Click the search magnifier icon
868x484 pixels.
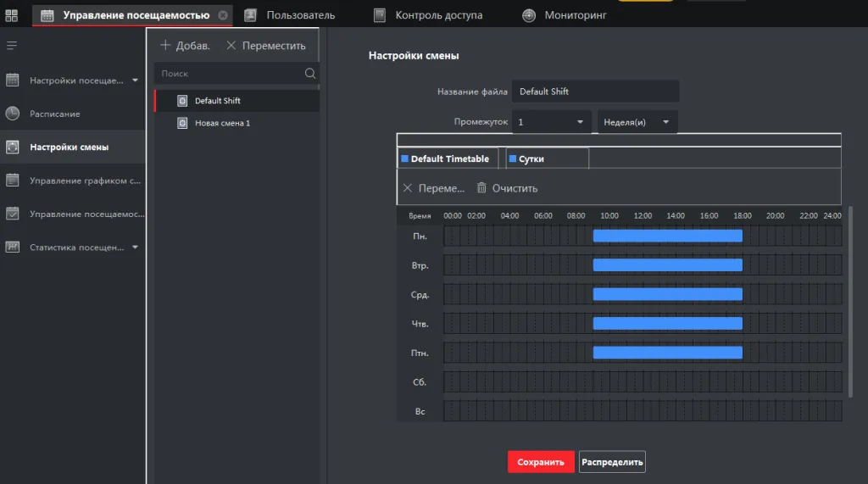310,74
